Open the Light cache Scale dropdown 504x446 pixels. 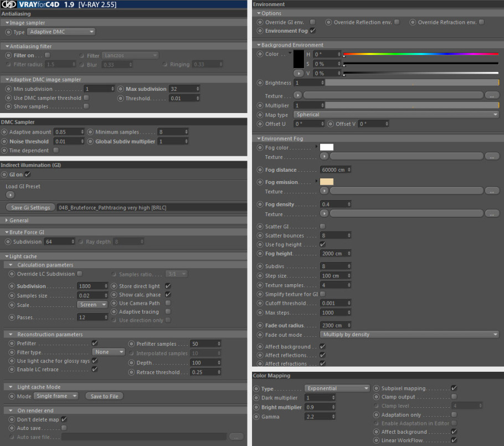(92, 305)
